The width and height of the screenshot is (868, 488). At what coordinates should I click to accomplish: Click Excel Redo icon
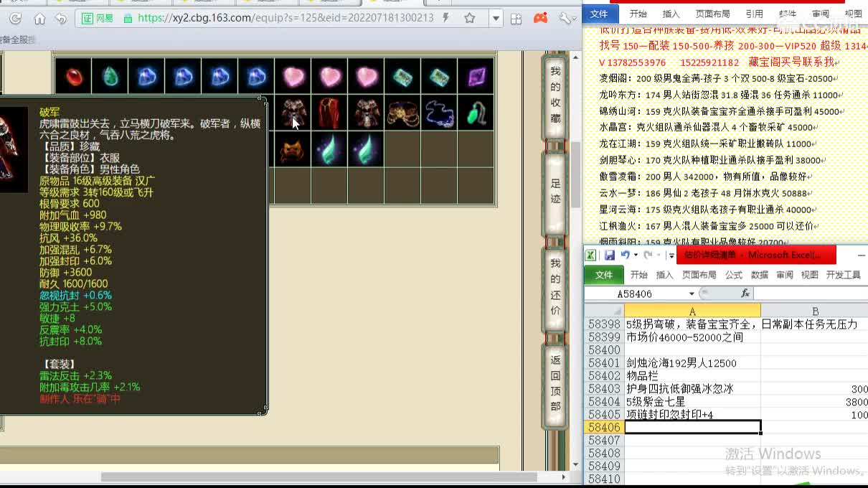[648, 255]
